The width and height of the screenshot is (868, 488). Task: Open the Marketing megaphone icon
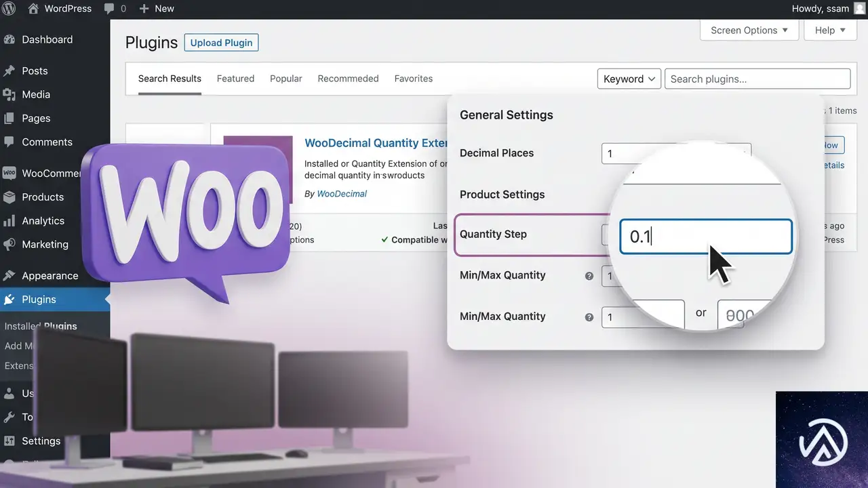9,244
